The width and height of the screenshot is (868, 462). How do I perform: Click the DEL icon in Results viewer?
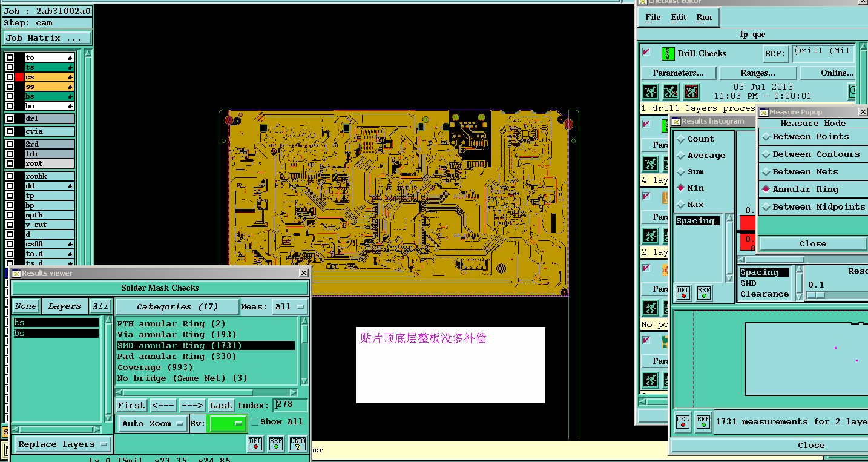click(x=255, y=444)
